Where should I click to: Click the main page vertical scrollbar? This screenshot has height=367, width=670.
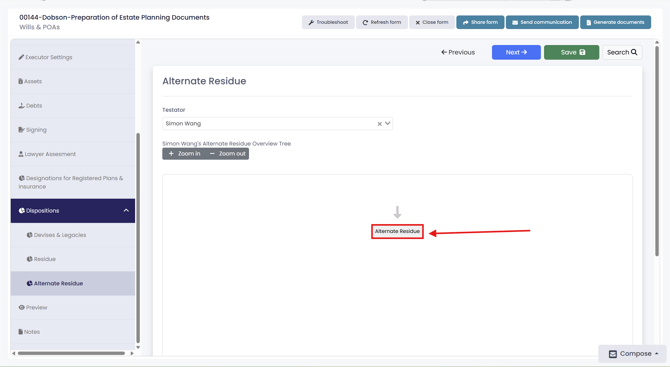657,150
